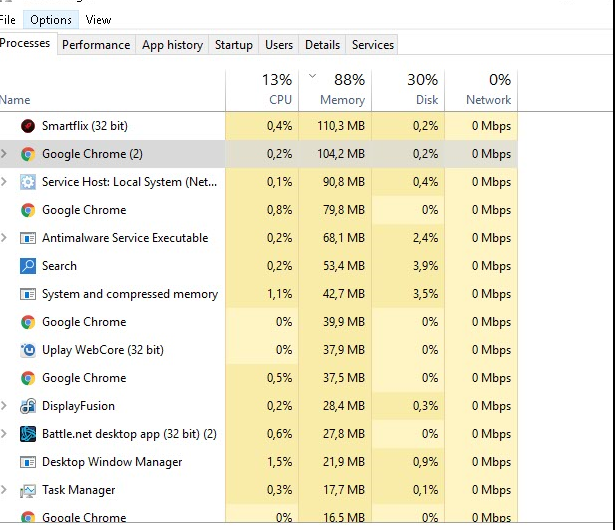
Task: Click the Antimalware Service Executable icon
Action: [28, 238]
